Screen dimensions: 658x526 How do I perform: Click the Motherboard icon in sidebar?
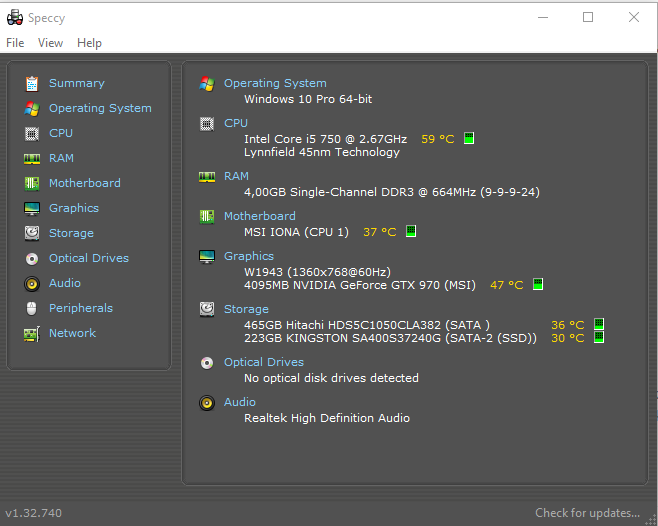pos(32,183)
